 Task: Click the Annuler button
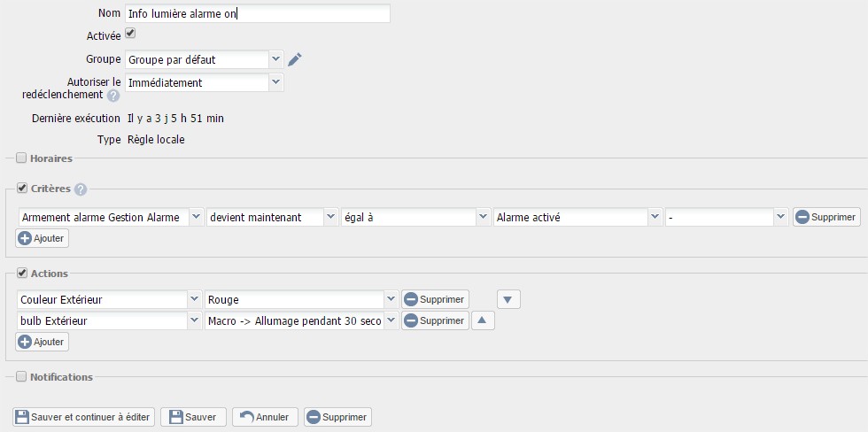pyautogui.click(x=265, y=417)
